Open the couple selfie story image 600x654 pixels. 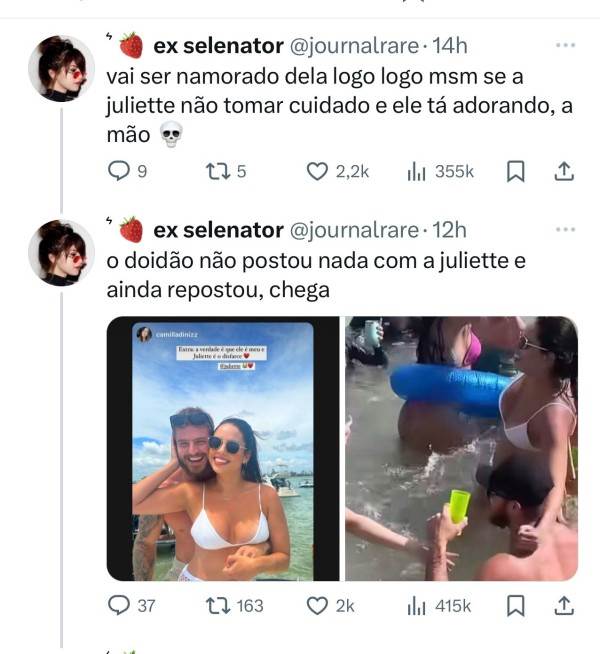point(223,449)
